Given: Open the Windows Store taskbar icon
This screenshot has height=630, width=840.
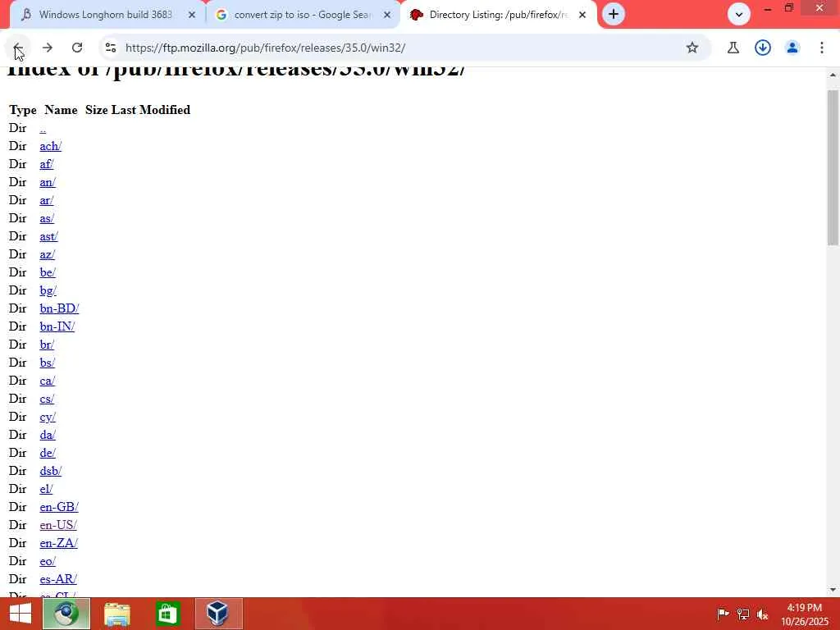Looking at the screenshot, I should (x=167, y=614).
